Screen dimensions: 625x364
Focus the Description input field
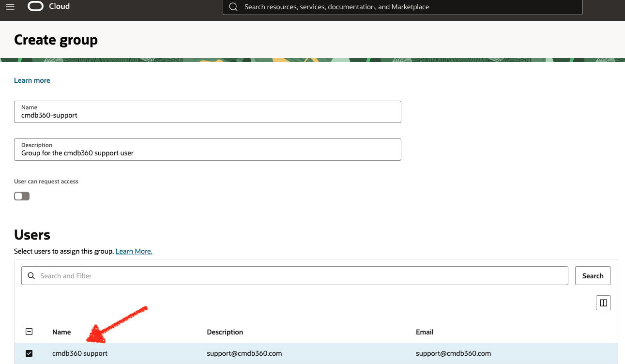[208, 150]
